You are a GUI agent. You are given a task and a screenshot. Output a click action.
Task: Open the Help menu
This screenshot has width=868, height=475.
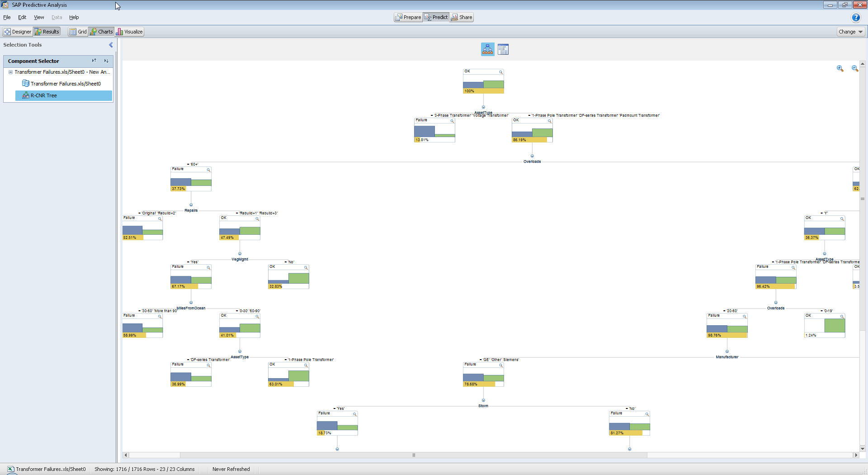(x=74, y=17)
